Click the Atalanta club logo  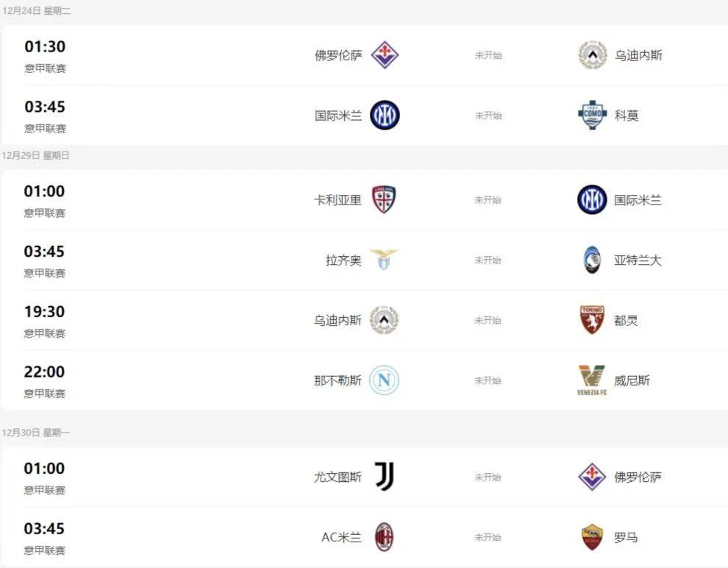pyautogui.click(x=592, y=260)
